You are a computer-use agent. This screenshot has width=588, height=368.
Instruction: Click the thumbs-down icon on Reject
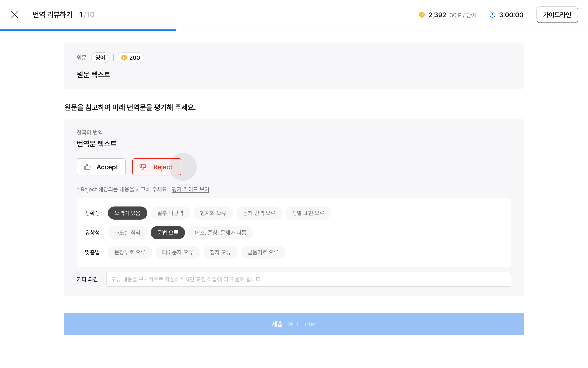tap(143, 167)
